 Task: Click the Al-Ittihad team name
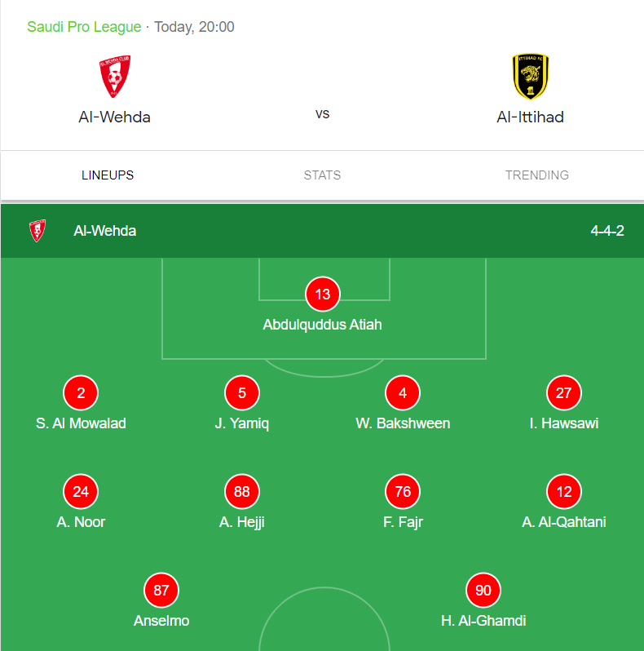tap(530, 117)
